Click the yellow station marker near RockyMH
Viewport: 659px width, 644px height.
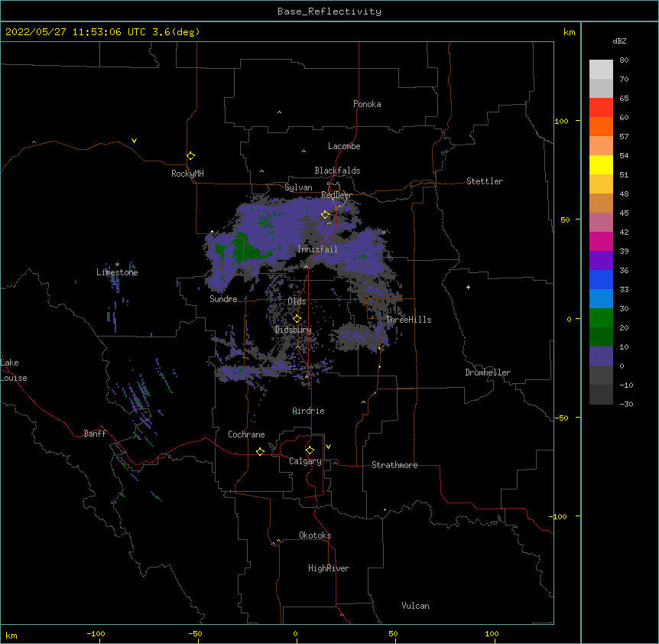[x=191, y=156]
